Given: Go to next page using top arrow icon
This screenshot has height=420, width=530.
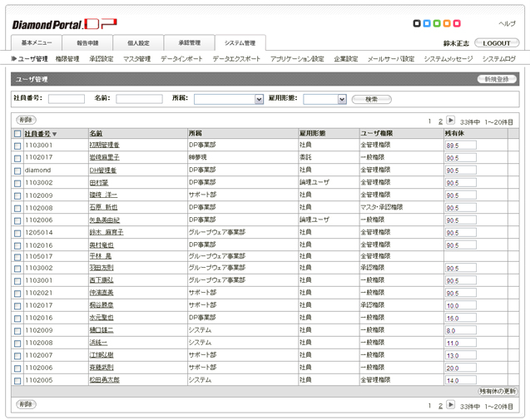Looking at the screenshot, I should click(x=450, y=121).
